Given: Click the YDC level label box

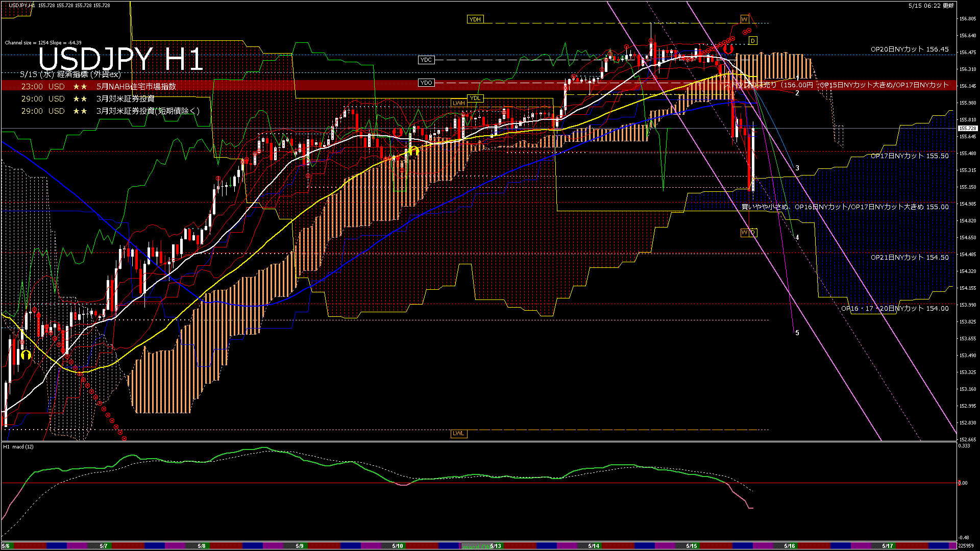Looking at the screenshot, I should (426, 60).
